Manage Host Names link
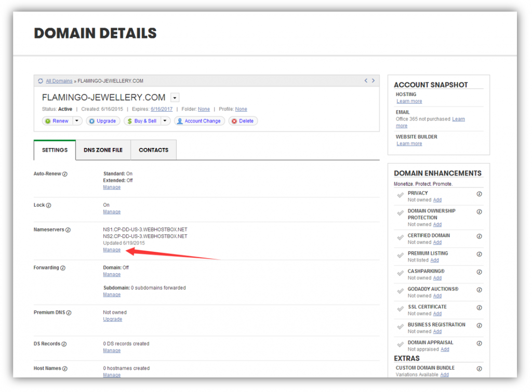The image size is (532, 392). tap(112, 375)
